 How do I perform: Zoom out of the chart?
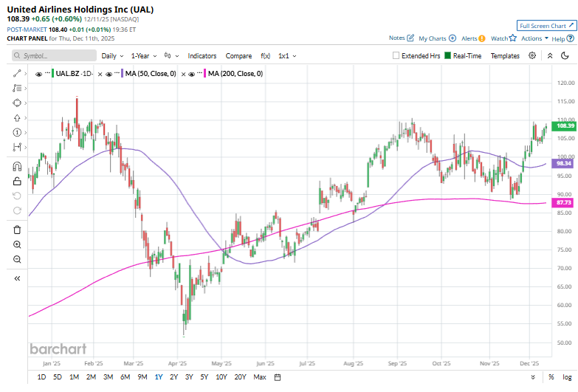pyautogui.click(x=17, y=259)
